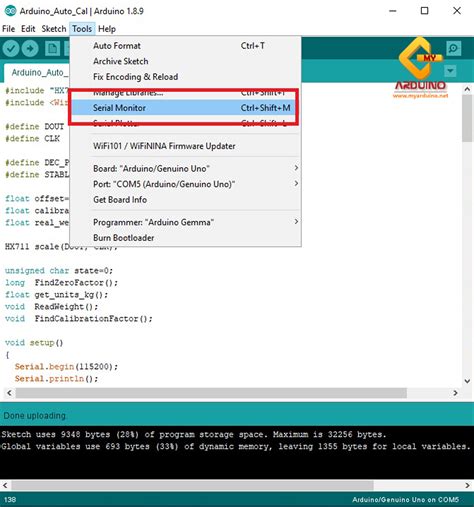Image resolution: width=474 pixels, height=507 pixels.
Task: Click the Arduino_Auto_ sketch tab
Action: tap(37, 73)
